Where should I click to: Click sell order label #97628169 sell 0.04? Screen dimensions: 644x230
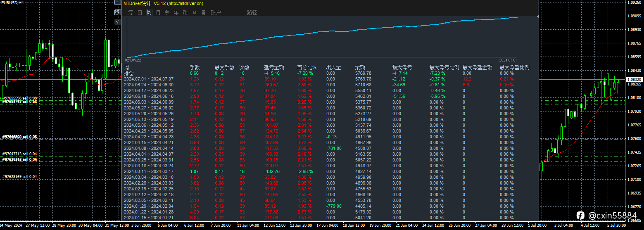[20, 177]
